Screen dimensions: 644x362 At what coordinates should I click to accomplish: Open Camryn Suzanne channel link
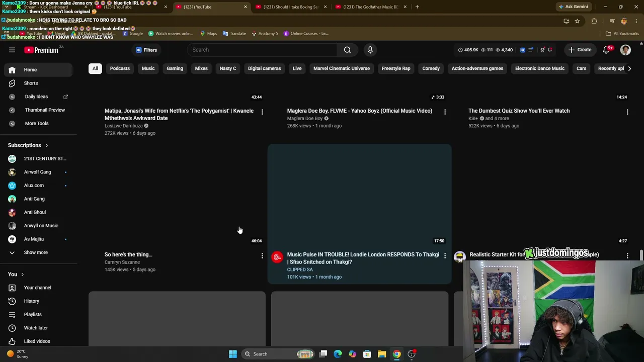coord(122,262)
